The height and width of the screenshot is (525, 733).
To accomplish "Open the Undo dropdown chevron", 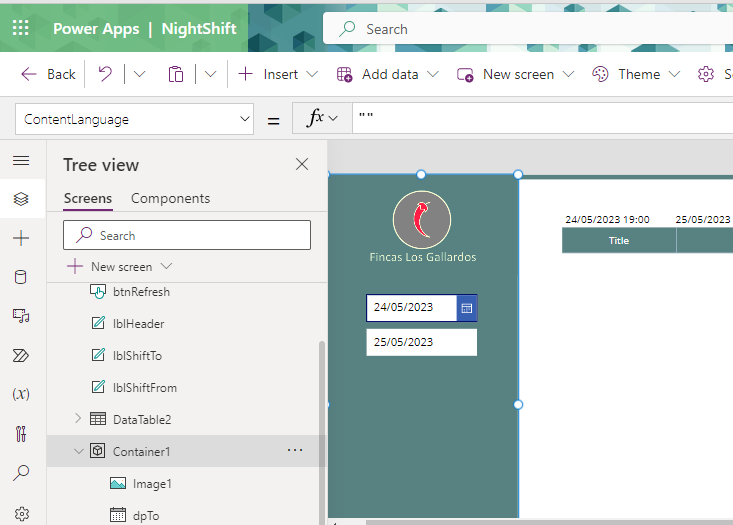I will click(139, 74).
